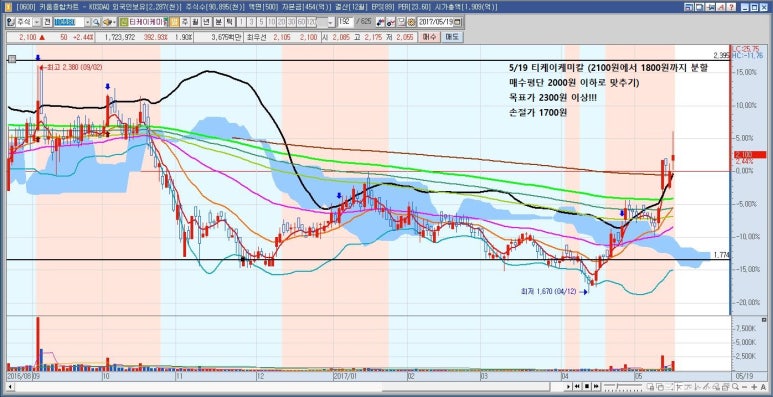Viewport: 773px width, 397px height.
Task: Click the chart settings gear icon near date
Action: point(411,23)
